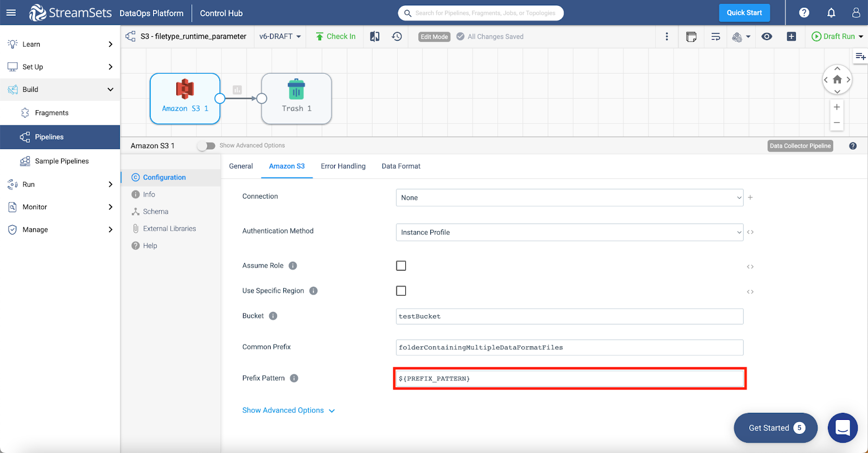Open the hamburger navigation menu
Image resolution: width=868 pixels, height=453 pixels.
[11, 12]
